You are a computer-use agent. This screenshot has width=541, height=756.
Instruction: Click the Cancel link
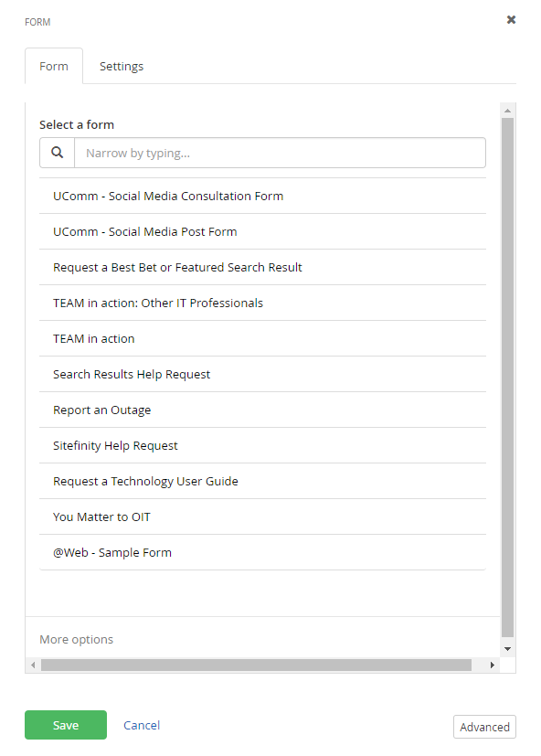click(x=141, y=725)
